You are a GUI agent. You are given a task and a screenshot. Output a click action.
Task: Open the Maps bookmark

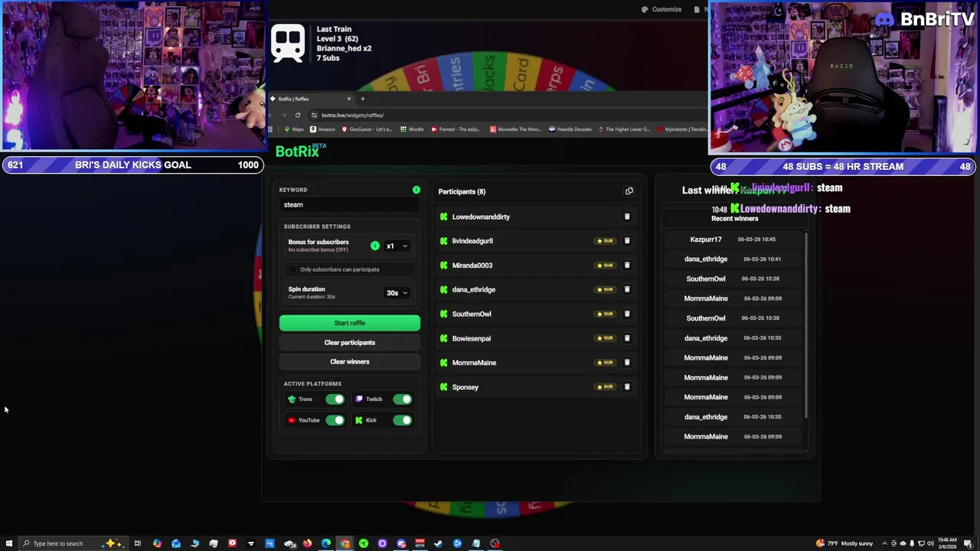click(x=294, y=129)
